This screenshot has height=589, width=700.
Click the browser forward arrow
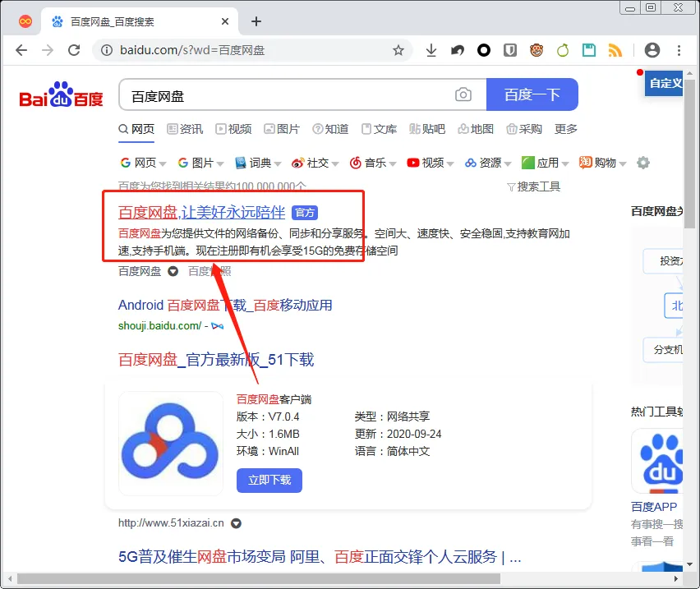pos(48,50)
